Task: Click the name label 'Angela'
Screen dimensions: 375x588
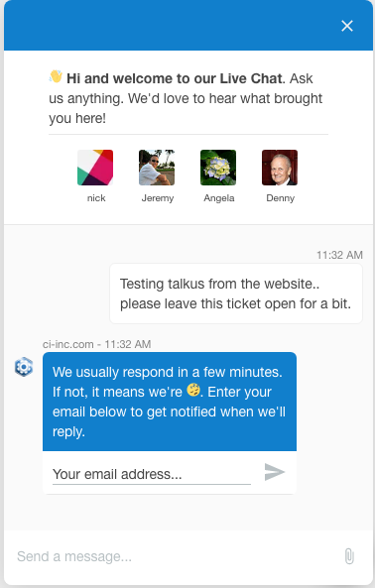Action: point(219,198)
